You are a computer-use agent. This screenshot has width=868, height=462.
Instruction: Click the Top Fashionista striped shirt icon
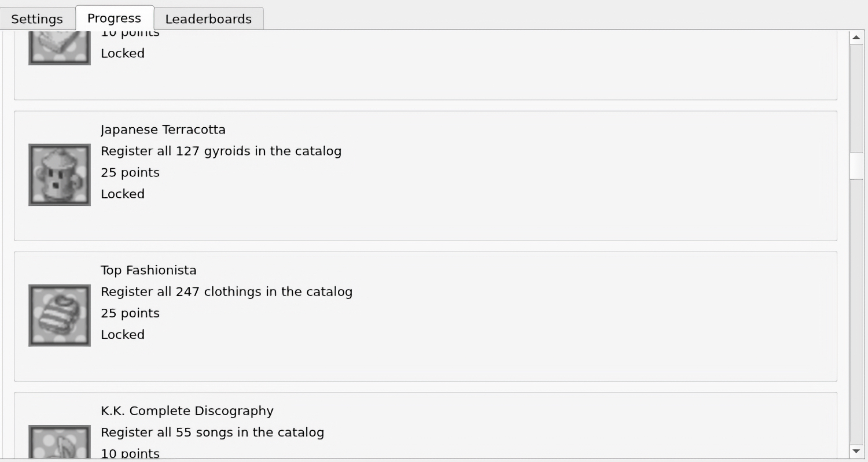pos(60,315)
